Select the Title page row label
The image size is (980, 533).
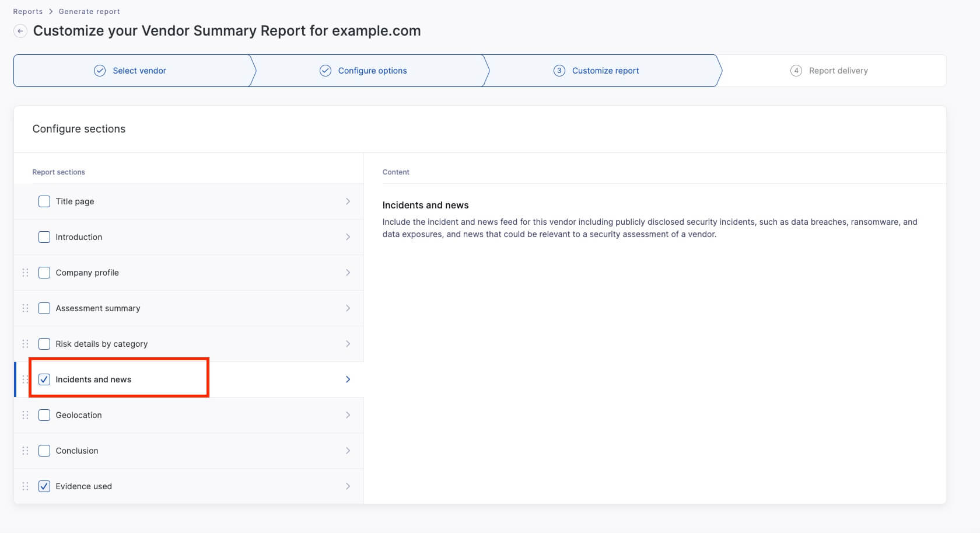point(75,201)
